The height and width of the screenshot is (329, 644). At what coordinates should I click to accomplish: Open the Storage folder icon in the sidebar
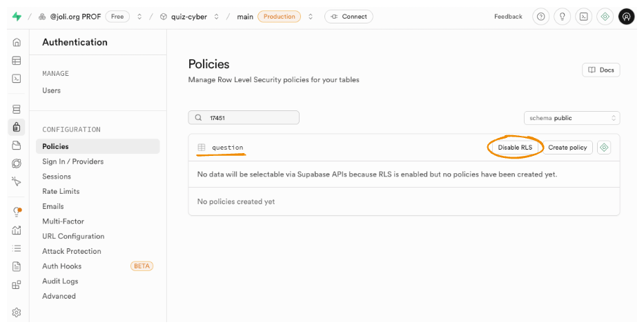pyautogui.click(x=17, y=146)
